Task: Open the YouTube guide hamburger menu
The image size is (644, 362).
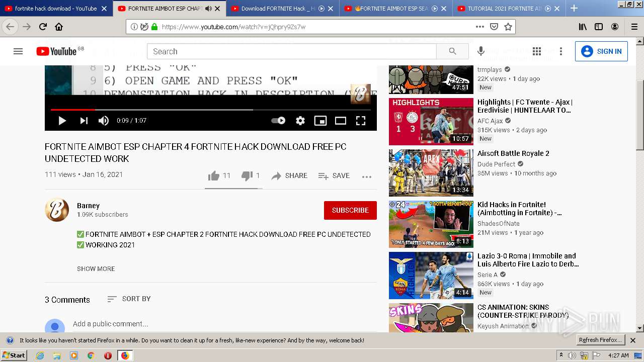Action: click(18, 51)
